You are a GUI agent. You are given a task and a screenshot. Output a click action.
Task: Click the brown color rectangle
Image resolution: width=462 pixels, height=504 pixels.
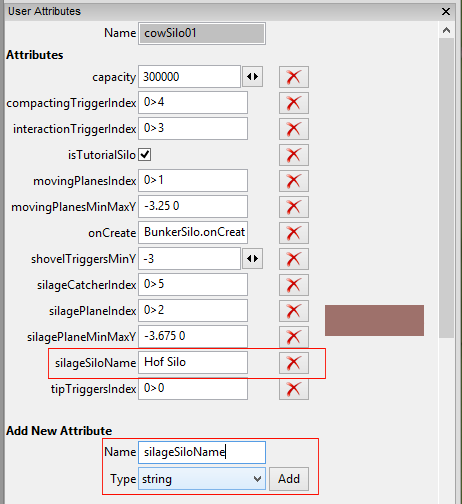(374, 320)
